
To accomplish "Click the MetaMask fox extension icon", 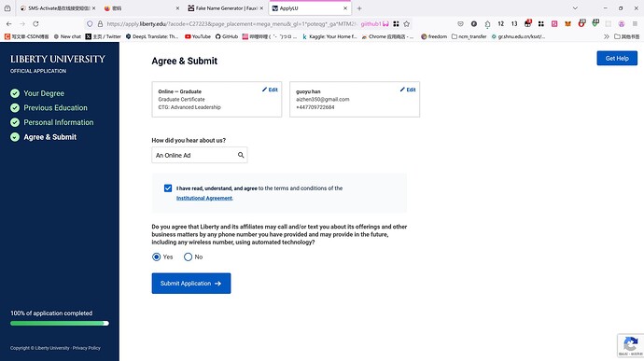I will (568, 24).
